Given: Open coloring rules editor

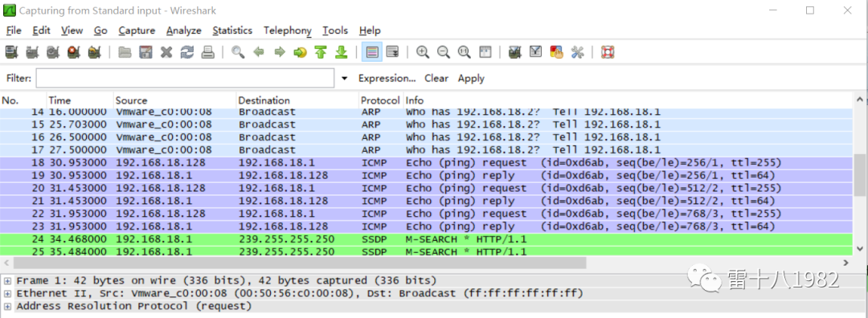Looking at the screenshot, I should (x=556, y=52).
